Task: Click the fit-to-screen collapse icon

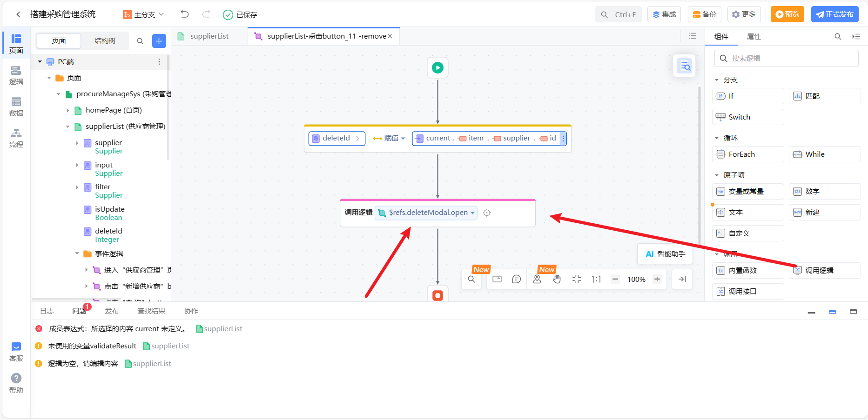Action: (x=577, y=279)
